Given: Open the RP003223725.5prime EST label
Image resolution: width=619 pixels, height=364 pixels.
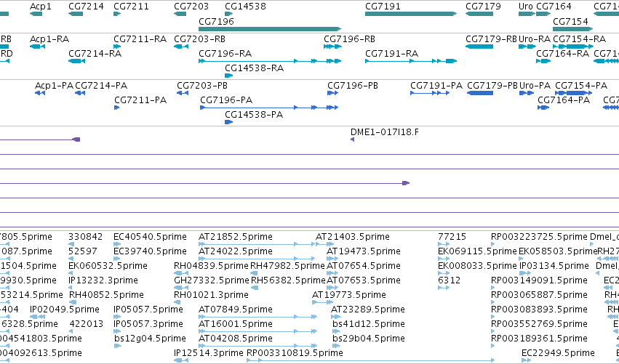Looking at the screenshot, I should (539, 237).
